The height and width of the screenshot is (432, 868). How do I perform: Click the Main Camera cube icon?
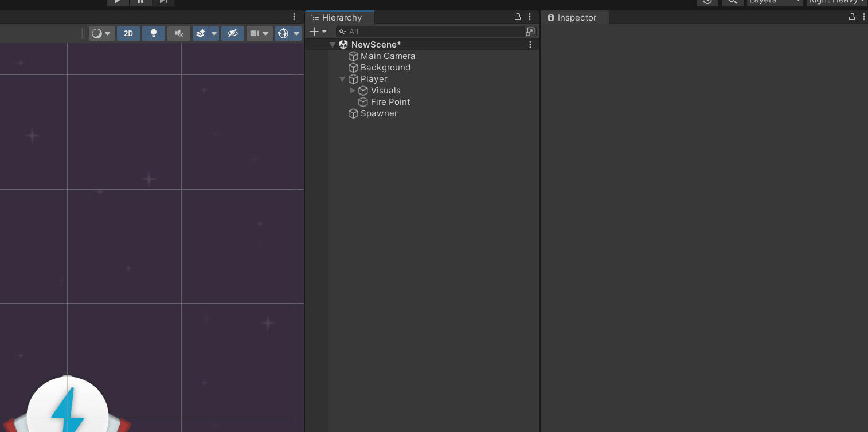pyautogui.click(x=354, y=56)
